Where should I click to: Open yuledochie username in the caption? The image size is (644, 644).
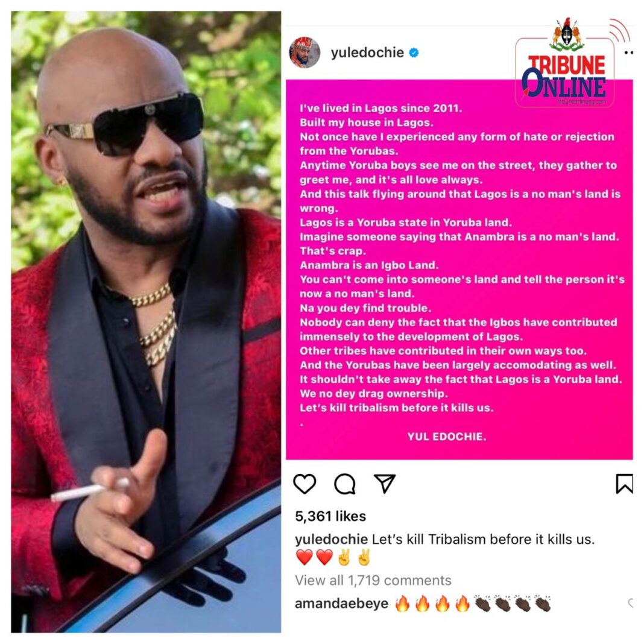pyautogui.click(x=332, y=539)
